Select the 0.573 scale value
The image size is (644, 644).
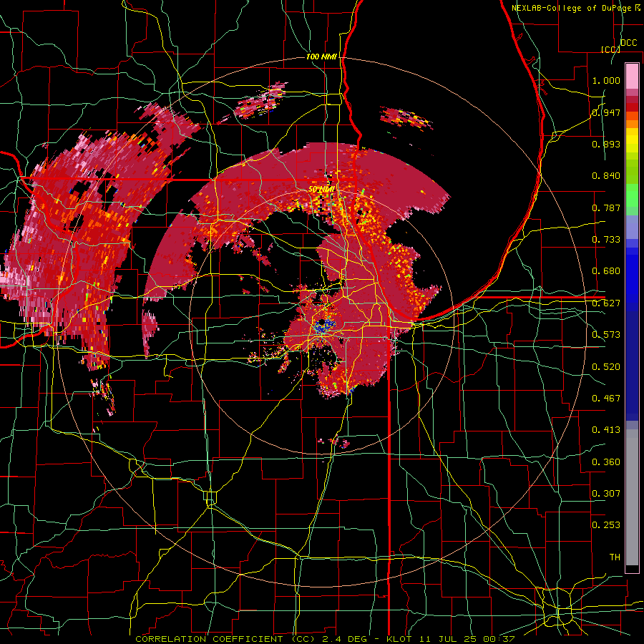[606, 335]
